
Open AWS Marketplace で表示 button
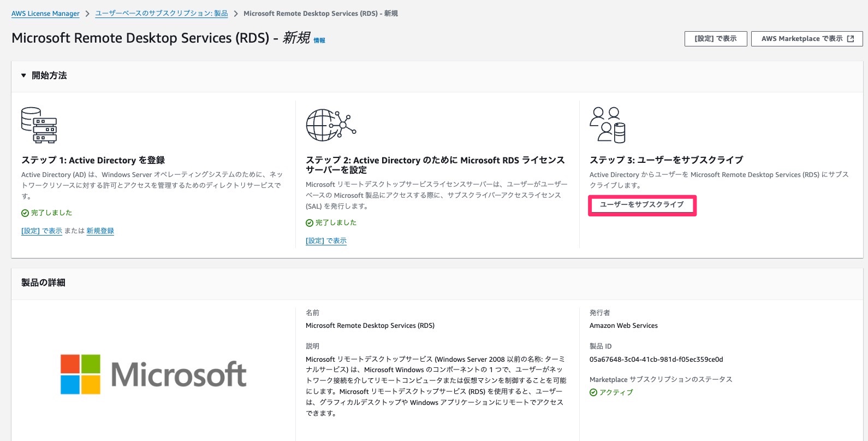pos(807,39)
